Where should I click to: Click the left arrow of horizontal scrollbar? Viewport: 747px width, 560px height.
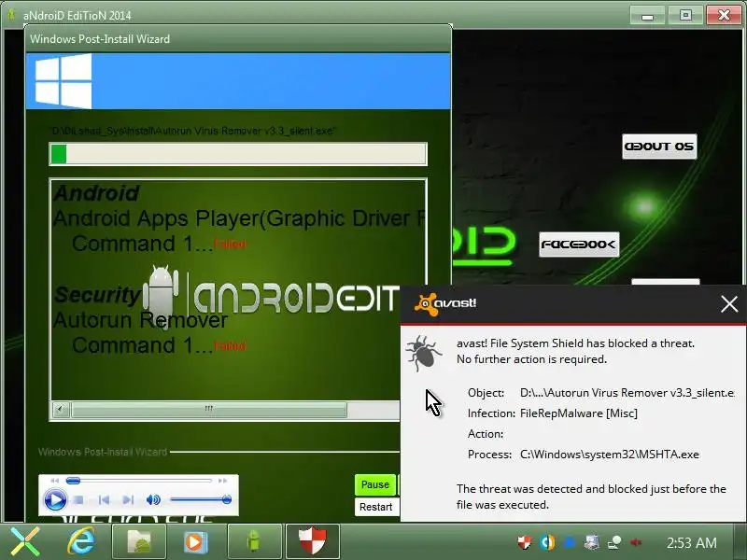coord(60,409)
